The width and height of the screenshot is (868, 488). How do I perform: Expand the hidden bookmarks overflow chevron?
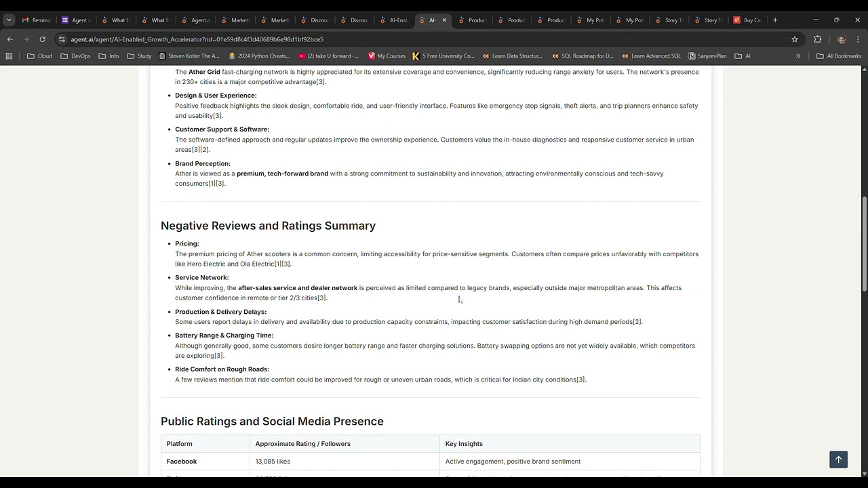click(x=798, y=56)
